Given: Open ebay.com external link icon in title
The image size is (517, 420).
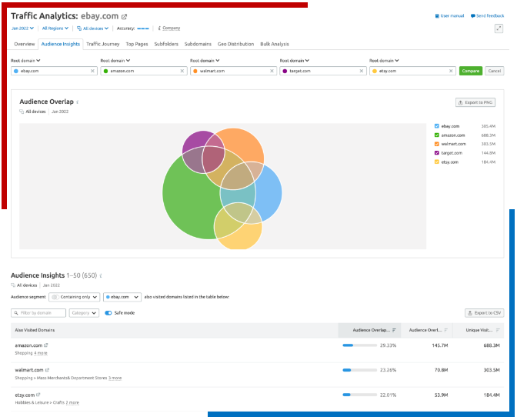Looking at the screenshot, I should pyautogui.click(x=125, y=16).
